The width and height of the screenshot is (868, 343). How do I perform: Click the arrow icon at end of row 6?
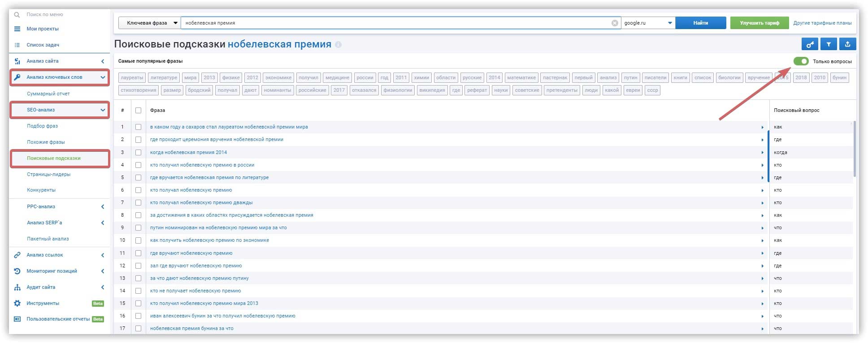(x=762, y=190)
